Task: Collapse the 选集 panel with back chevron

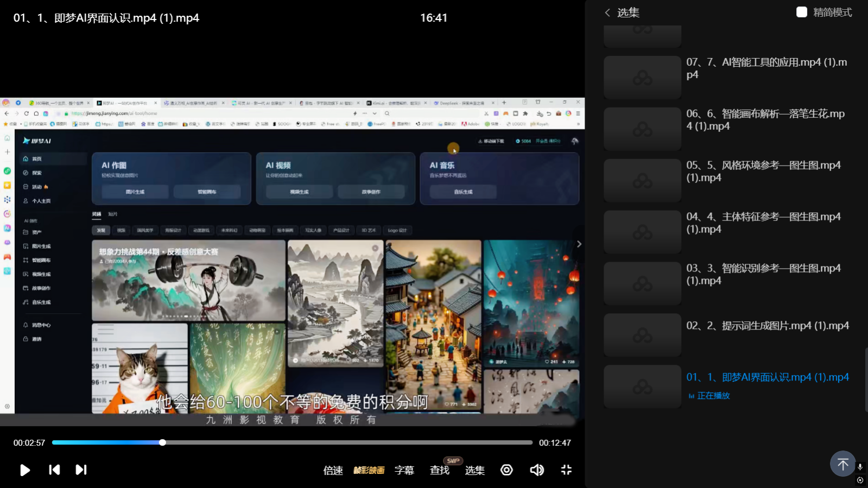Action: pyautogui.click(x=607, y=12)
